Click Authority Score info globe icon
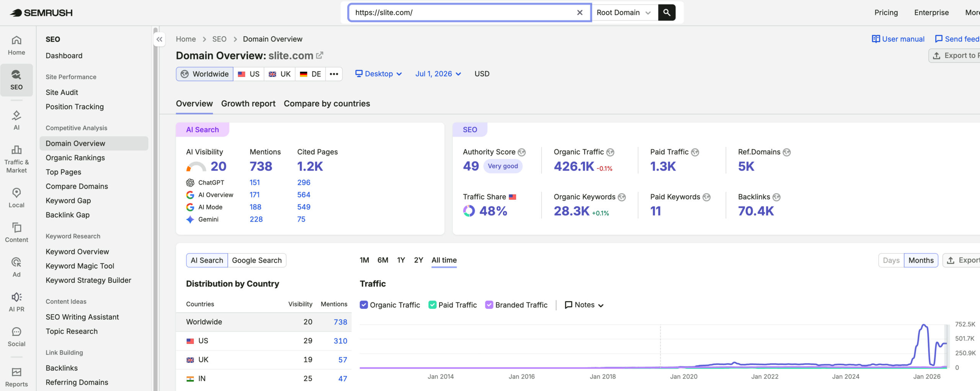 pos(522,152)
